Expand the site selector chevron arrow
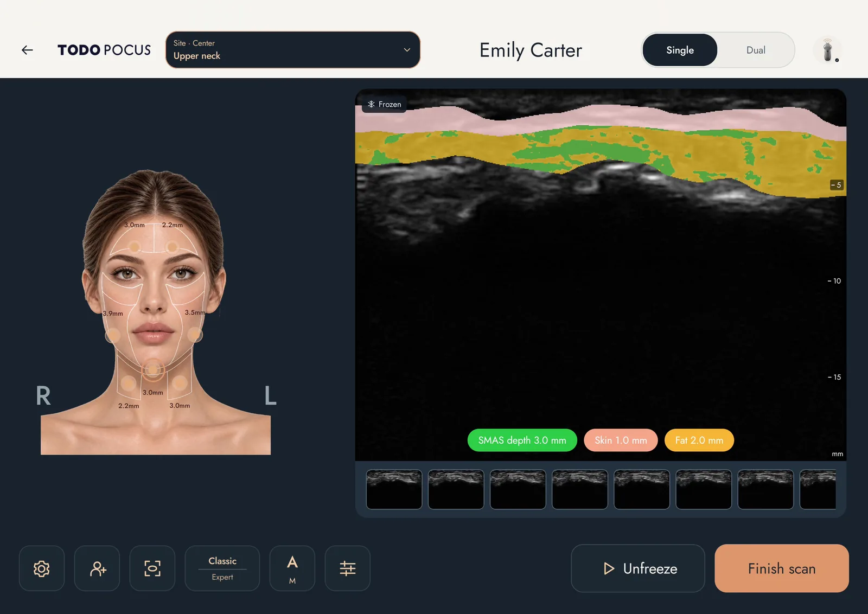The image size is (868, 614). point(407,50)
